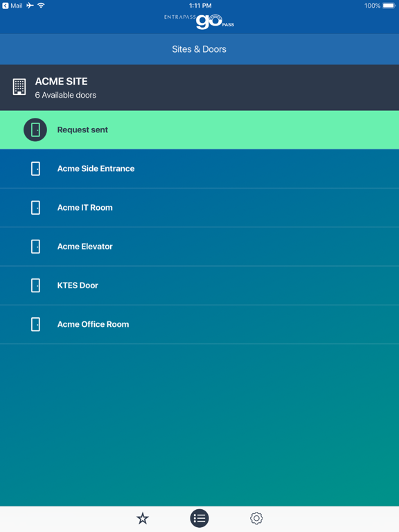This screenshot has width=399, height=532.
Task: Tap the Request sent door icon
Action: [x=35, y=130]
